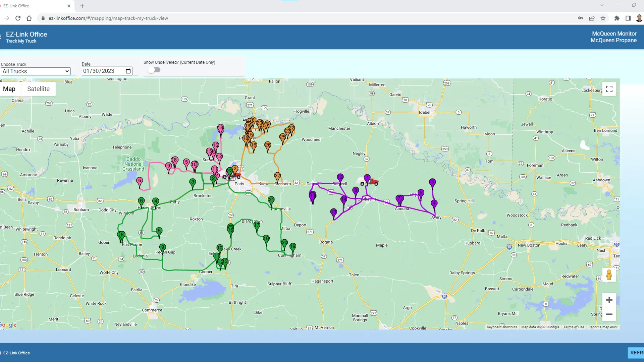Select orange marker 27 near Blossom

coord(277,175)
